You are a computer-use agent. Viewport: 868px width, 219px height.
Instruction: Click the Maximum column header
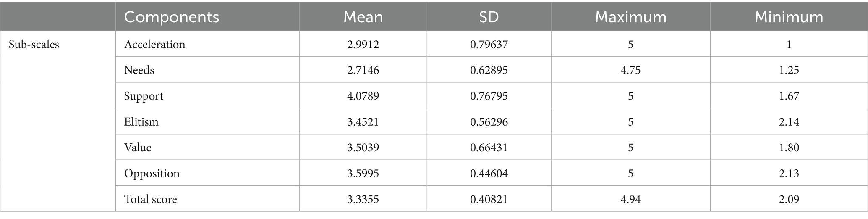(x=630, y=17)
